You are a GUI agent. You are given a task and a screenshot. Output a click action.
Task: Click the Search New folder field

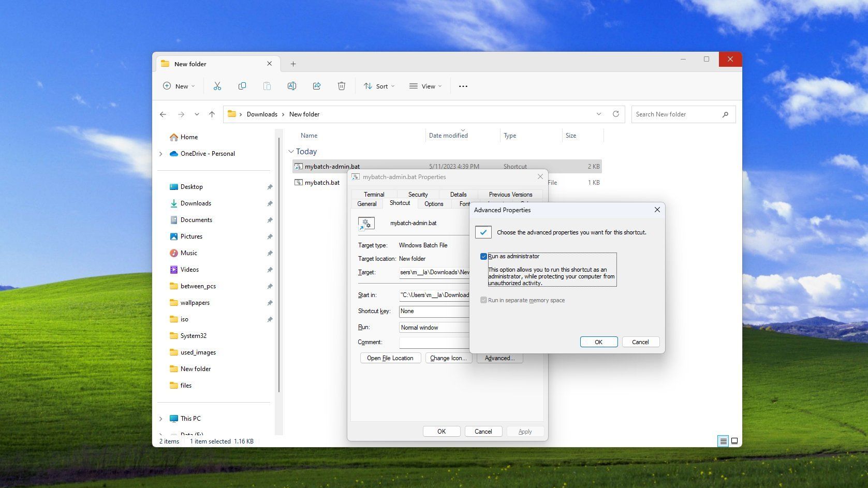coord(675,114)
